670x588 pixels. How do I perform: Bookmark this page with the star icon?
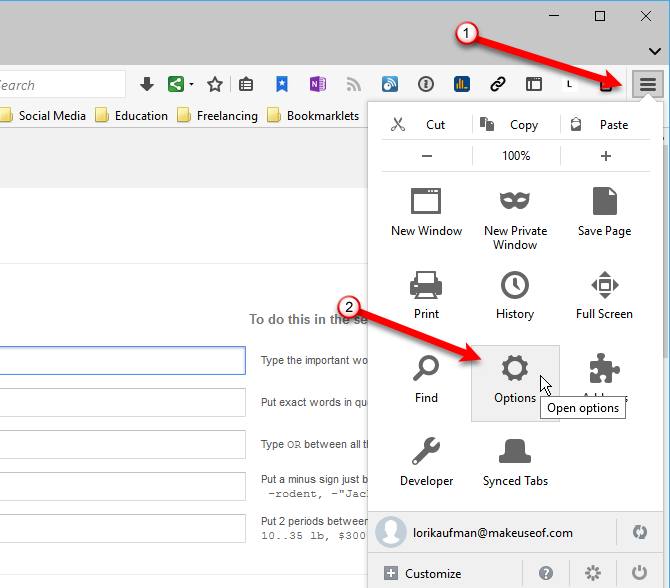tap(214, 85)
